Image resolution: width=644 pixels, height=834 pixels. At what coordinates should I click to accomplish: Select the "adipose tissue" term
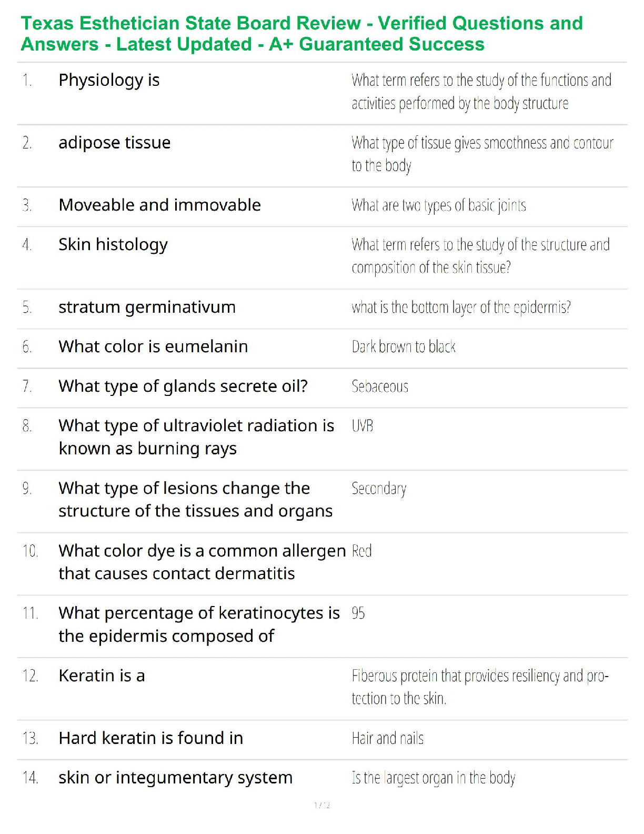(x=115, y=143)
